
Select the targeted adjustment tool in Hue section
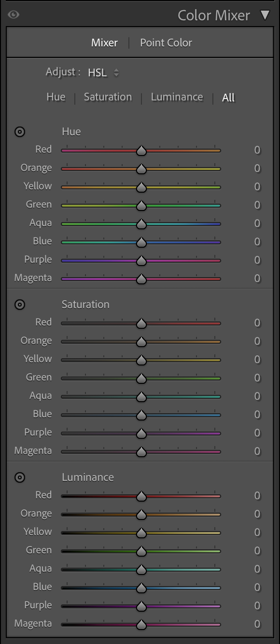pos(19,131)
